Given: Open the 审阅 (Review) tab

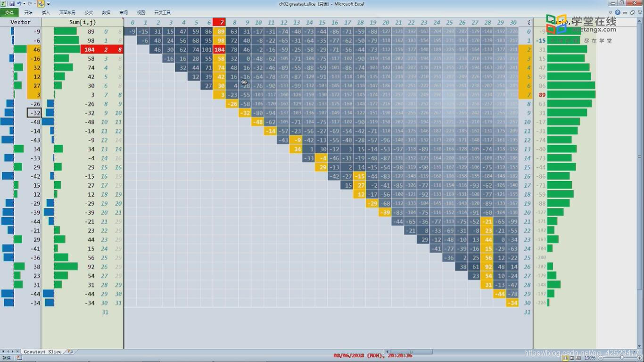Looking at the screenshot, I should click(124, 12).
